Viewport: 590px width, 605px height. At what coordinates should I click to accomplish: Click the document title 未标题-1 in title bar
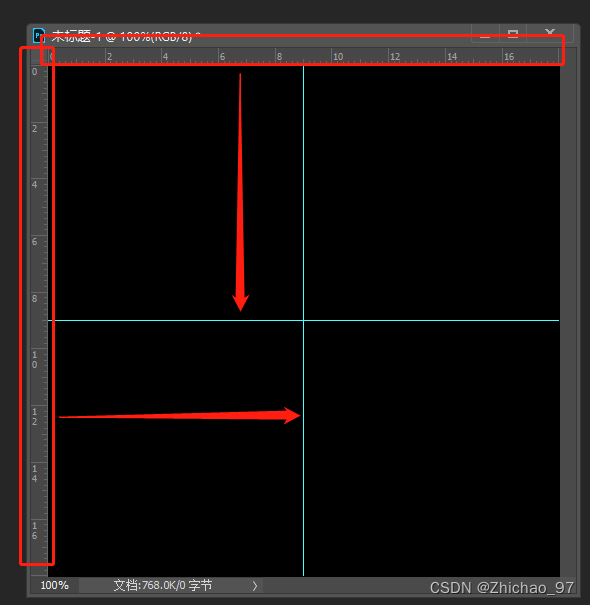(x=76, y=36)
